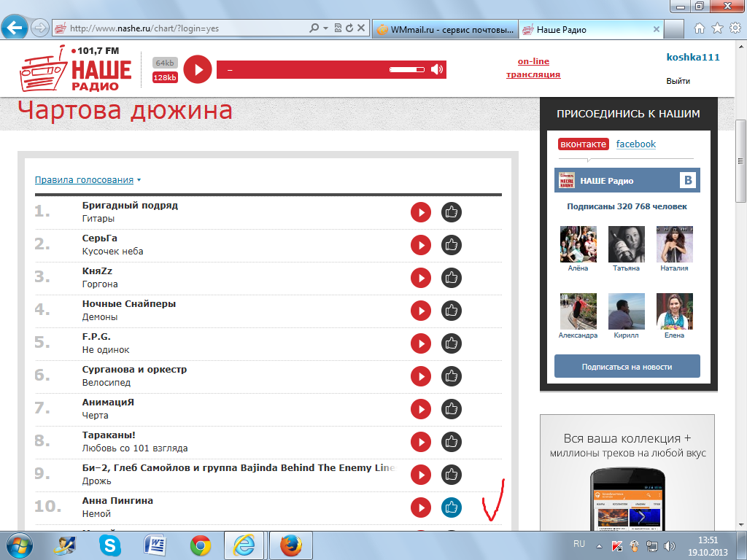Open Александра subscriber photo
Screen dimensions: 747x560
pyautogui.click(x=578, y=311)
